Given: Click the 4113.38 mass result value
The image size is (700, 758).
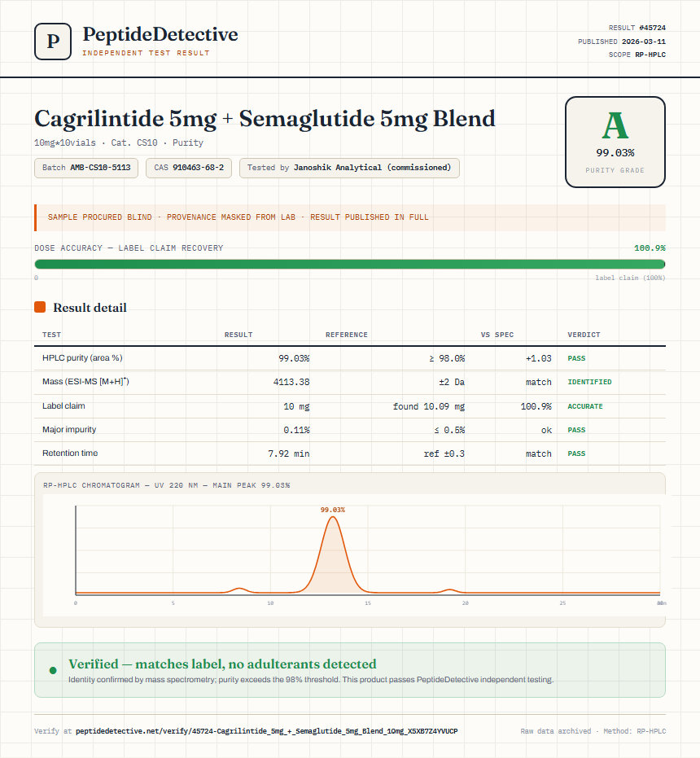Looking at the screenshot, I should (x=291, y=382).
